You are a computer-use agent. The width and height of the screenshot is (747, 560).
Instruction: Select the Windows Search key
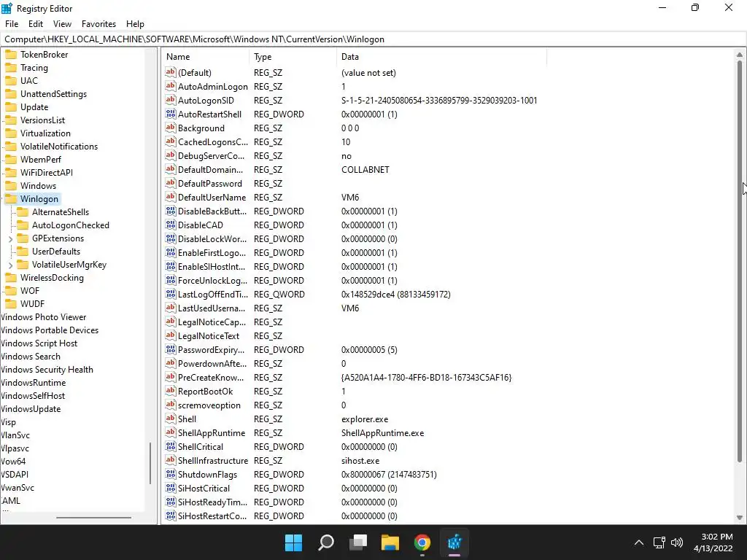click(x=31, y=356)
